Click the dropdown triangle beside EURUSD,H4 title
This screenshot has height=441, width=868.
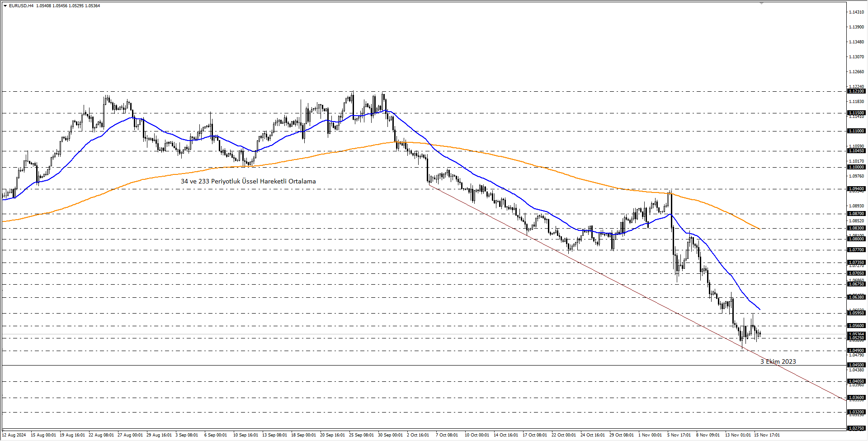coord(5,6)
